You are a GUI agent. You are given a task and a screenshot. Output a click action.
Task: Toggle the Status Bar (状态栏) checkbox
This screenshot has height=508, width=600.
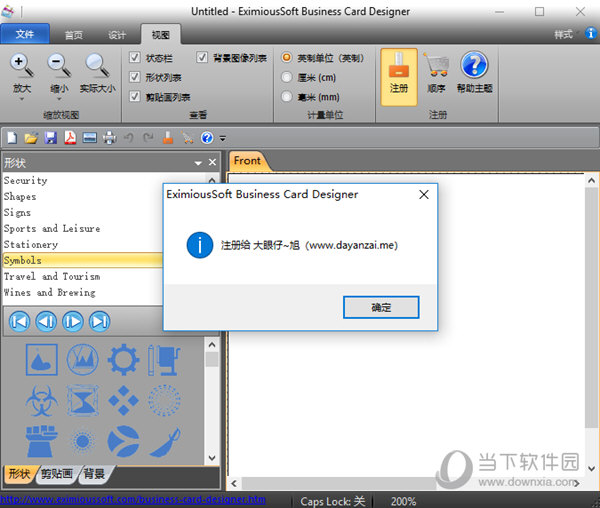coord(135,58)
